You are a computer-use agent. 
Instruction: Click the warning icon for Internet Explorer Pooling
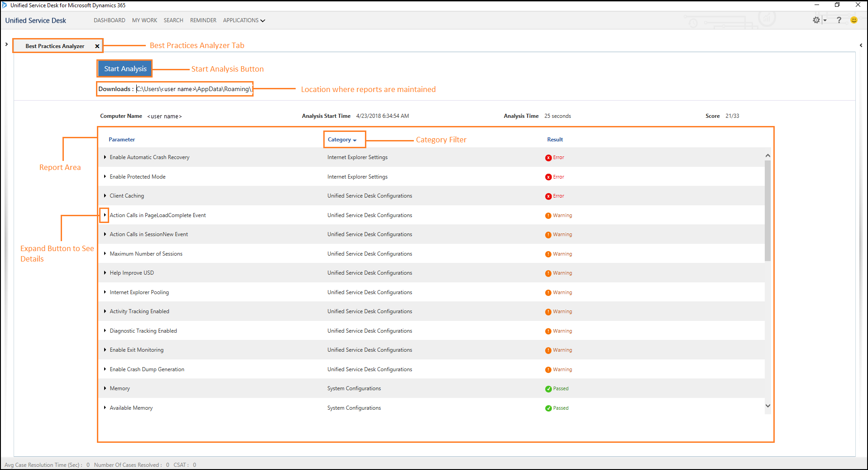click(548, 293)
